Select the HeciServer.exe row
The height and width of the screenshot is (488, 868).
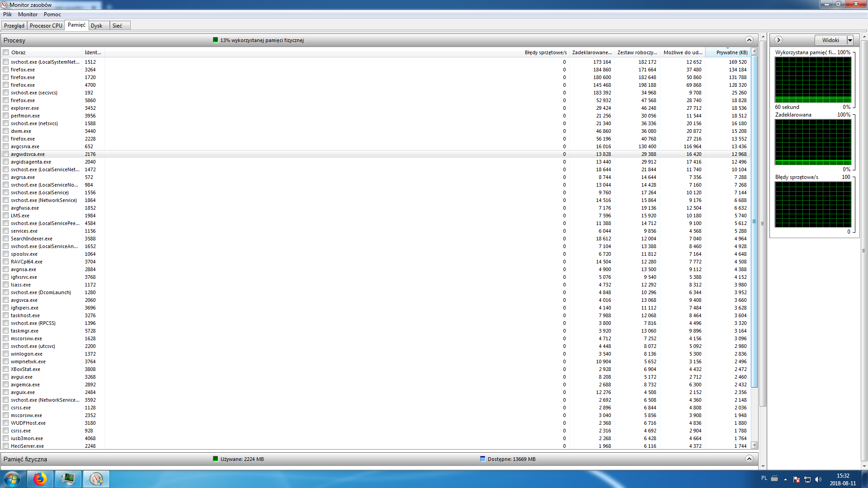(376, 446)
